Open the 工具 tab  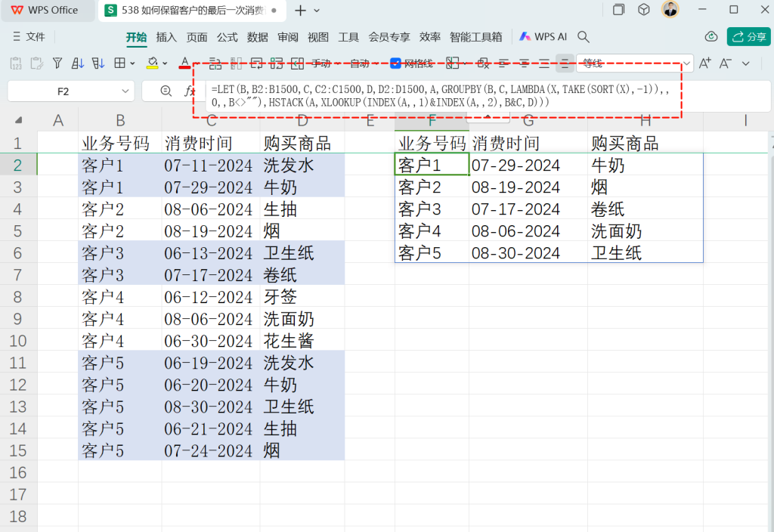tap(348, 37)
